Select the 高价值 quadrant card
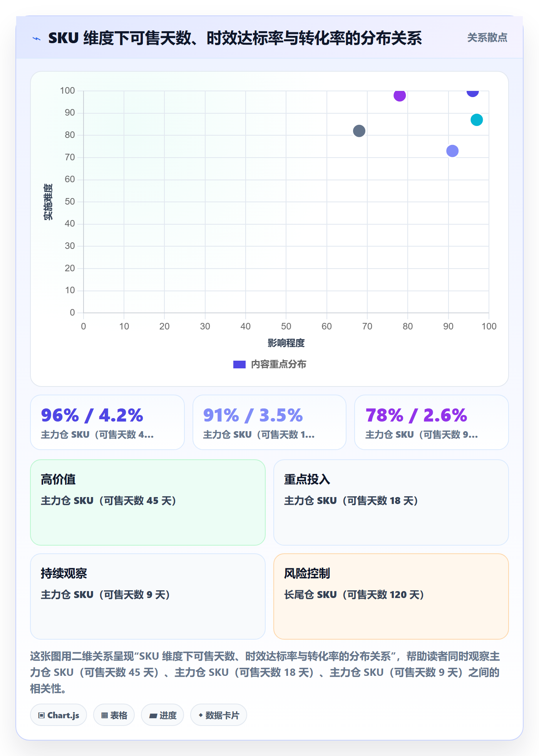The image size is (539, 756). [148, 502]
